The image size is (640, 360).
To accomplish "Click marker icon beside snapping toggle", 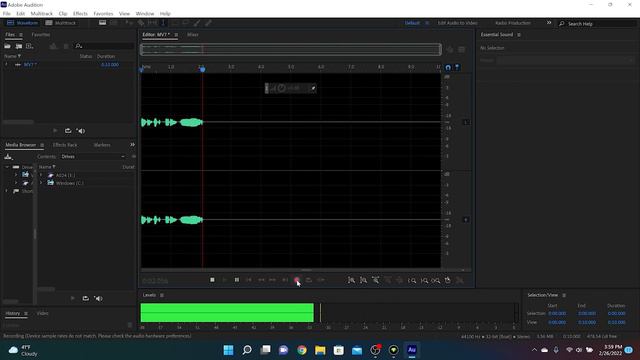I will click(457, 67).
